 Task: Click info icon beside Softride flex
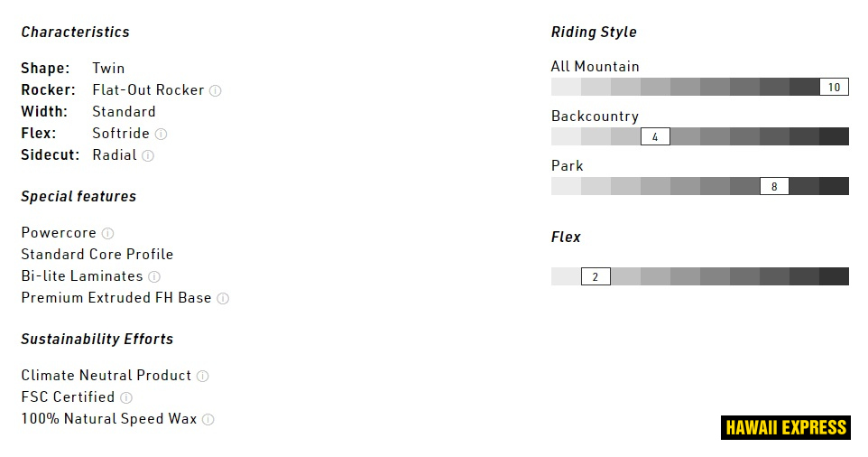tap(161, 134)
